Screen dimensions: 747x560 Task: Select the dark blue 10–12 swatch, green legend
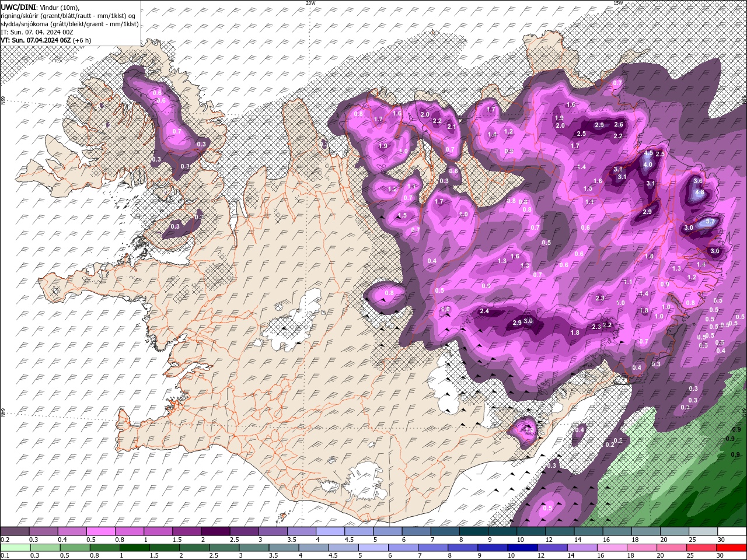[523, 548]
